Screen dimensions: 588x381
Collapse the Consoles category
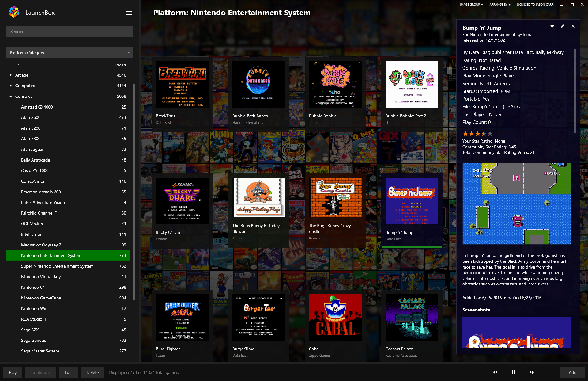(x=11, y=96)
